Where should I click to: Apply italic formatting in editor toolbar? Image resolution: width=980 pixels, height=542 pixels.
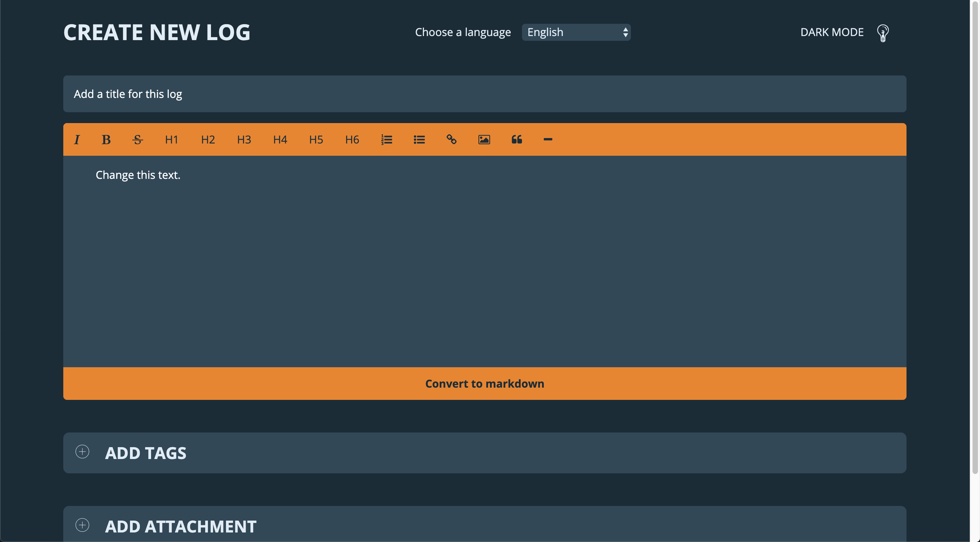77,139
